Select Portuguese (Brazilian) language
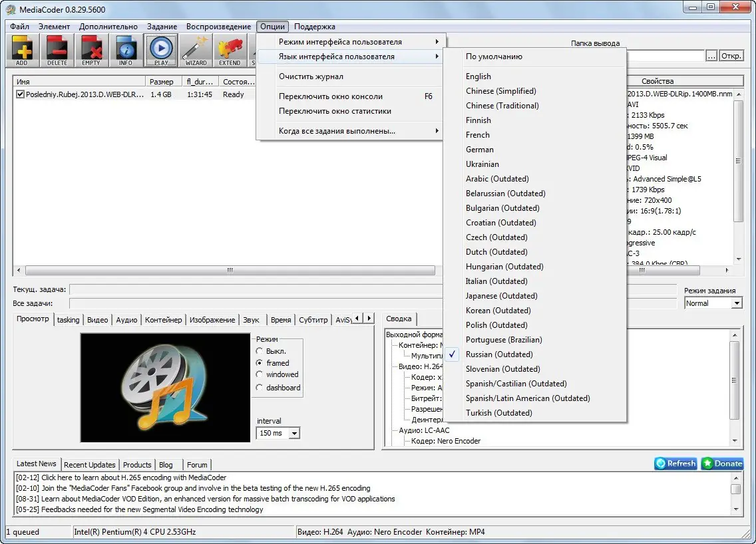 [534, 340]
